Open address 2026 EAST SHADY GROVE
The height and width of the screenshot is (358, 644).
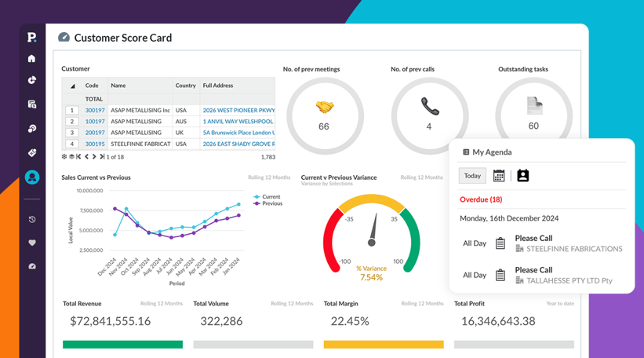(x=238, y=144)
